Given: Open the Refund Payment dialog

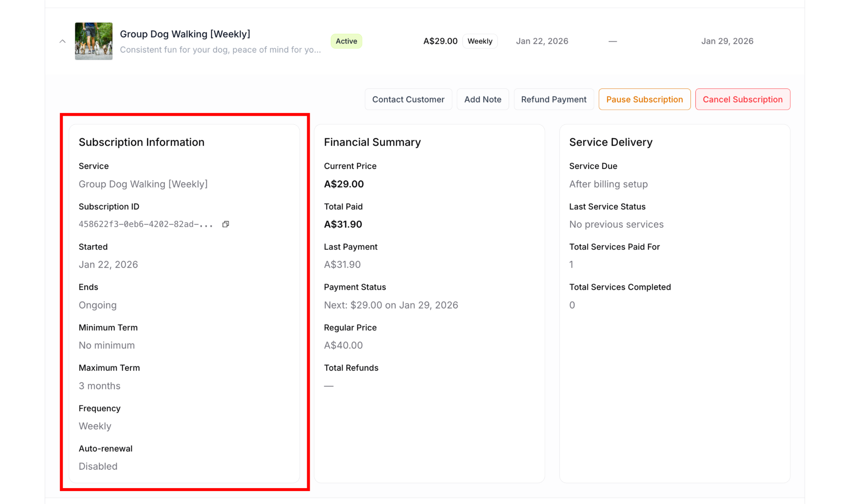Looking at the screenshot, I should (x=553, y=99).
